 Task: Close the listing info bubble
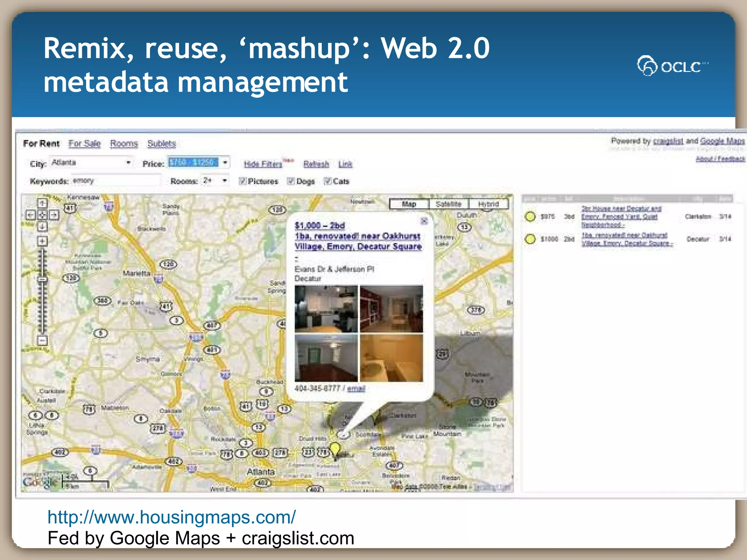coord(424,221)
